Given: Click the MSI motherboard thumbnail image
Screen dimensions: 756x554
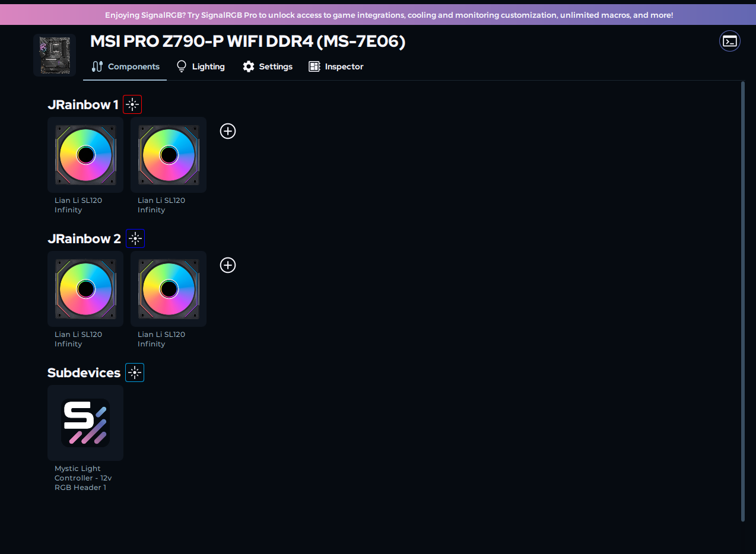Looking at the screenshot, I should (x=55, y=55).
